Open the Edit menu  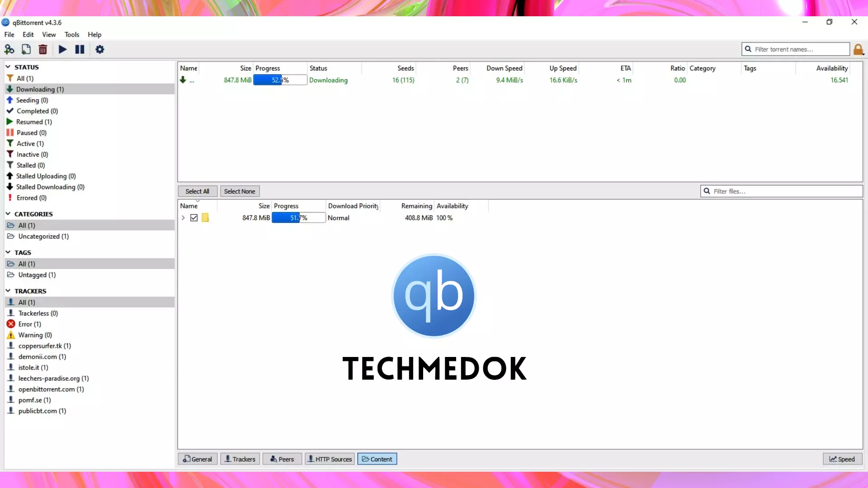[28, 34]
